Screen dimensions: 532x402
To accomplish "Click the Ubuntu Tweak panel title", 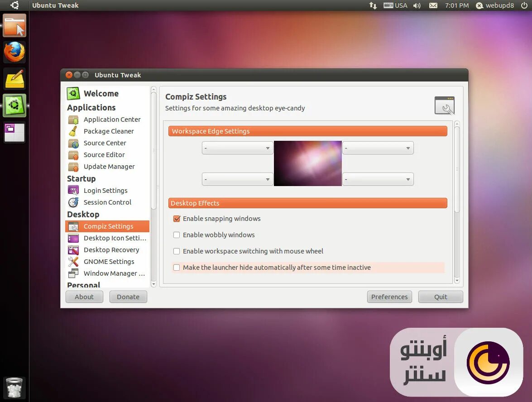I will [55, 5].
